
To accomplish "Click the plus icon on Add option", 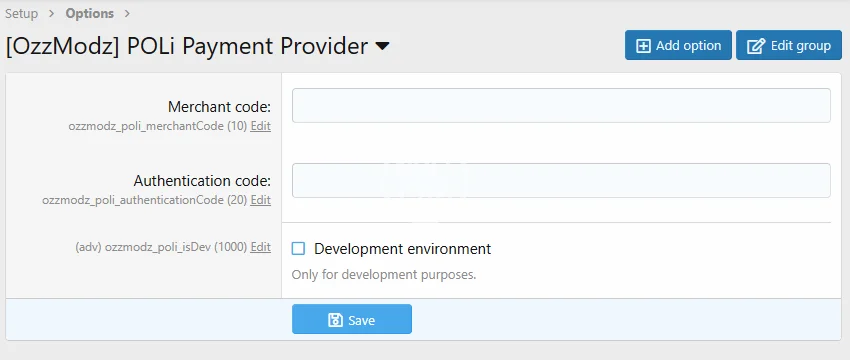I will 643,46.
